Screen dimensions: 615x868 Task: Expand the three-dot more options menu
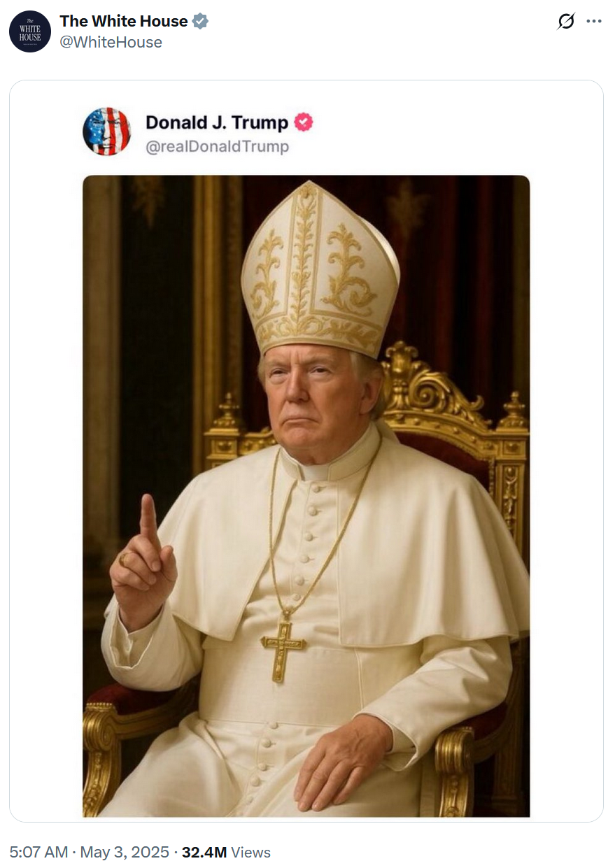pos(594,22)
